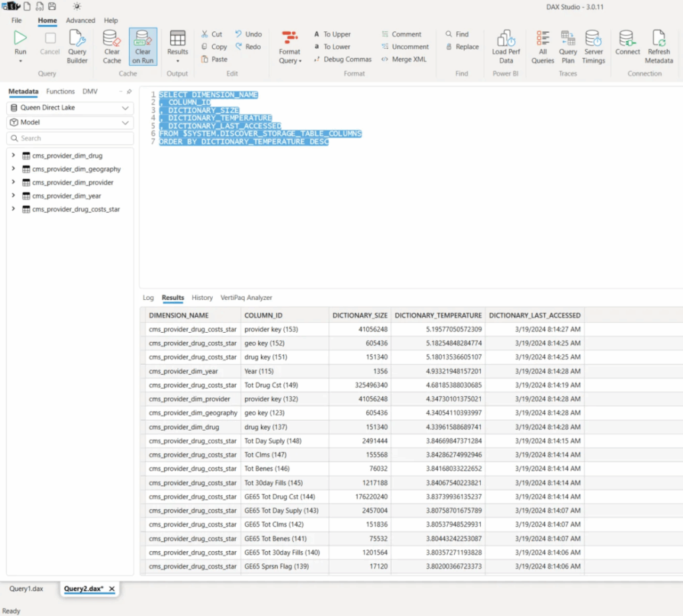This screenshot has width=683, height=616.
Task: Click the new document icon in title bar
Action: pos(27,6)
